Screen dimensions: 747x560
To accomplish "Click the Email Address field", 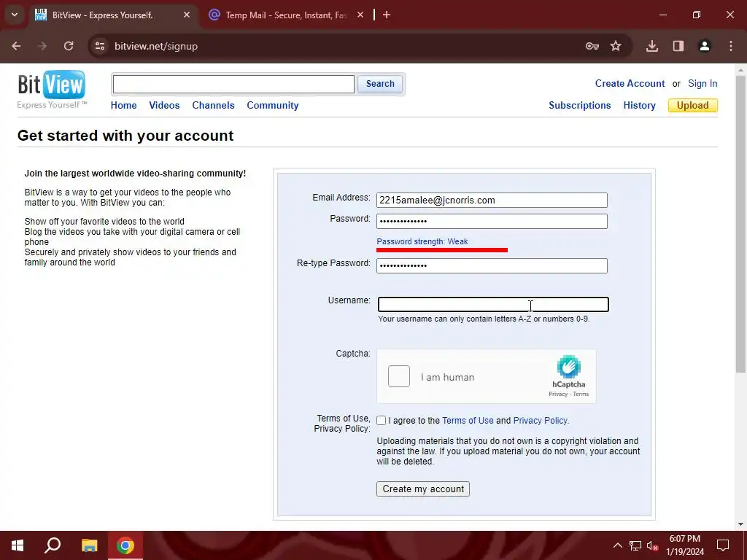I will pos(492,200).
